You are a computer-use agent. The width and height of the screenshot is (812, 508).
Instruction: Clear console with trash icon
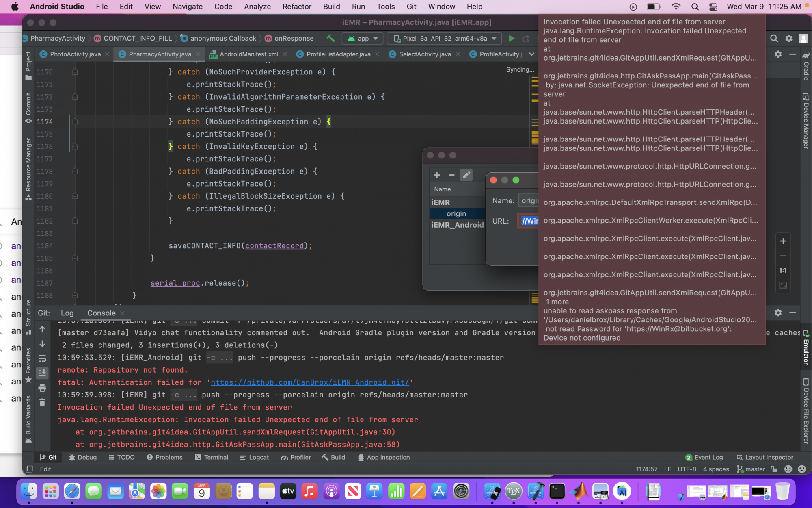[42, 402]
